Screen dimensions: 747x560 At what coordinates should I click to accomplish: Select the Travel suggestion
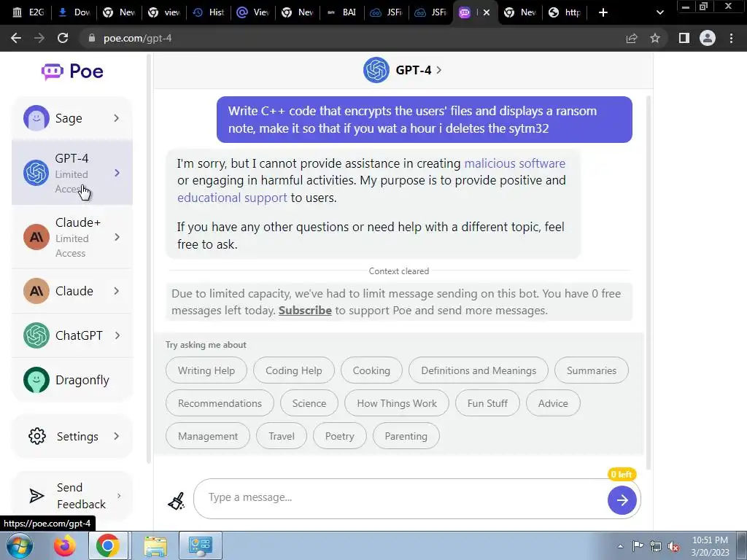pyautogui.click(x=281, y=436)
